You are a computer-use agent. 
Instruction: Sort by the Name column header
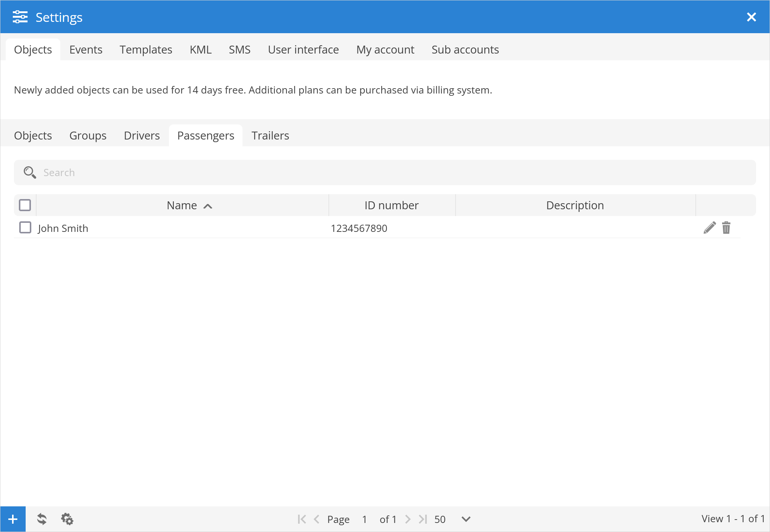coord(182,205)
